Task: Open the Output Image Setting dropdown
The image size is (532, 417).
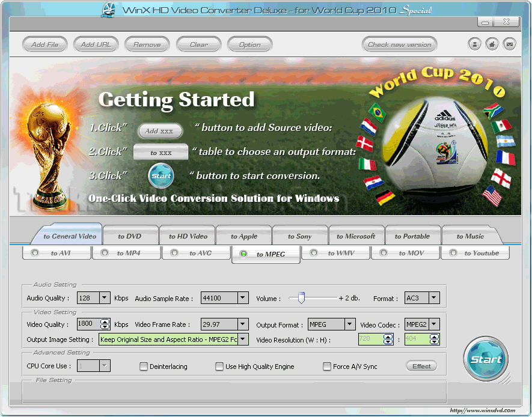Action: click(243, 339)
